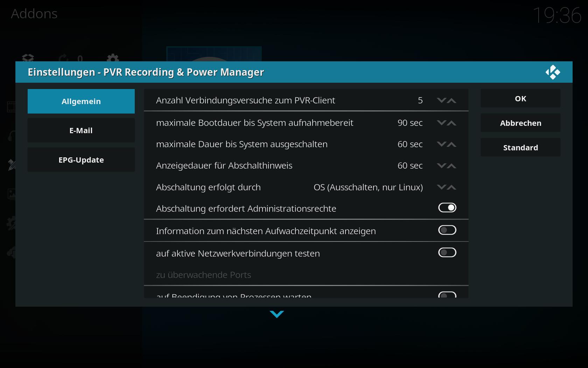Confirm settings with the OK button
588x368 pixels.
point(520,98)
